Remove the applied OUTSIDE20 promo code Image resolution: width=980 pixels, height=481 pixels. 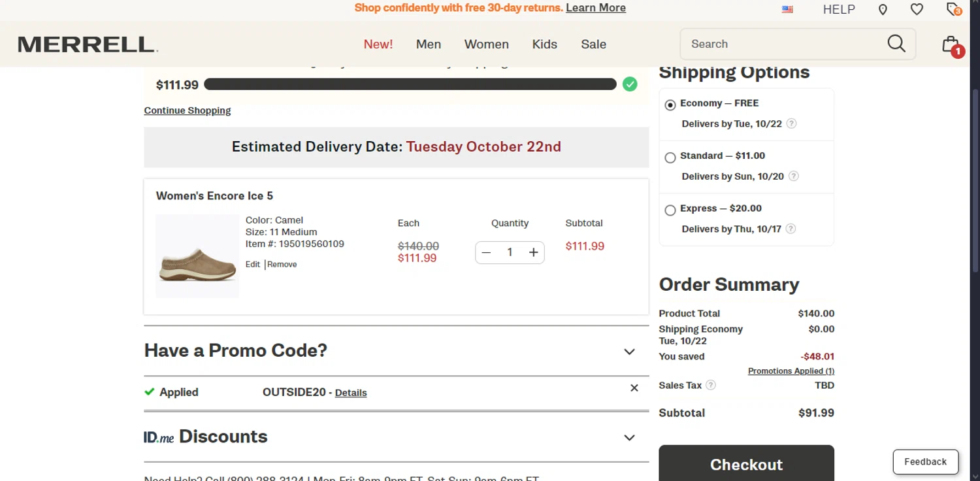pyautogui.click(x=634, y=388)
